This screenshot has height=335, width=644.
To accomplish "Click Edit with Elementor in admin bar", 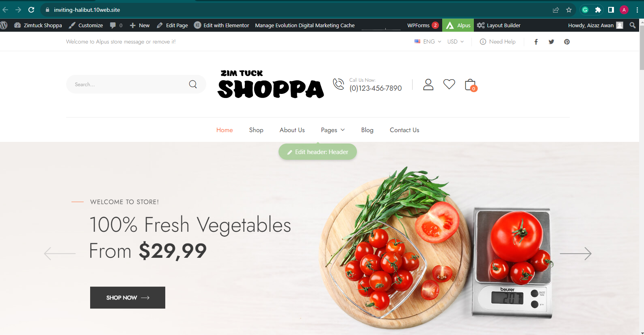I will pyautogui.click(x=222, y=25).
